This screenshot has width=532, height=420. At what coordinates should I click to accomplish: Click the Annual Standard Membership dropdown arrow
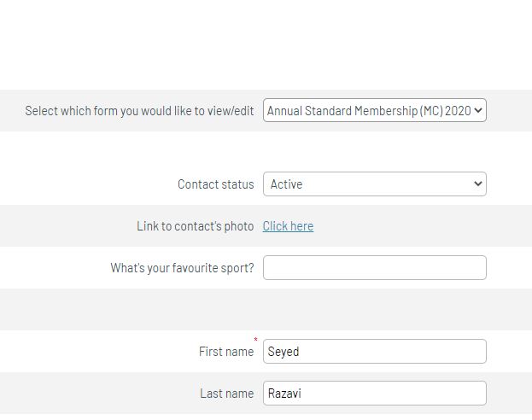(478, 110)
